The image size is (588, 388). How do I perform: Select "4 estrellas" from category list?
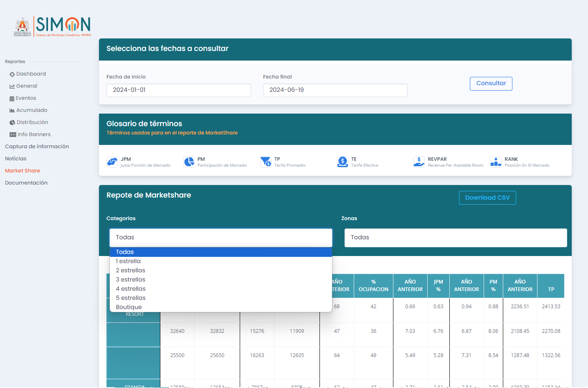(131, 289)
